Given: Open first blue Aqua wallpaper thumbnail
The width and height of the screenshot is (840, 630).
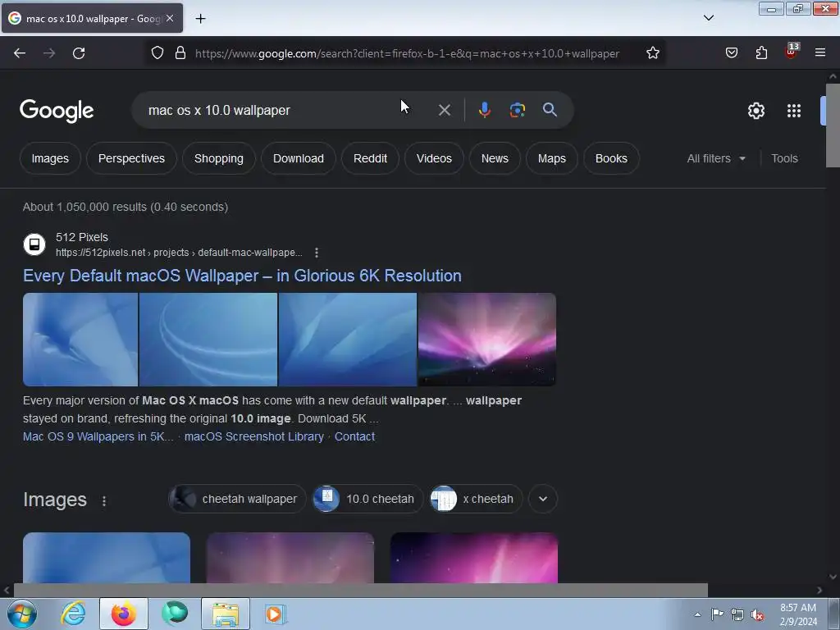Looking at the screenshot, I should pos(80,339).
